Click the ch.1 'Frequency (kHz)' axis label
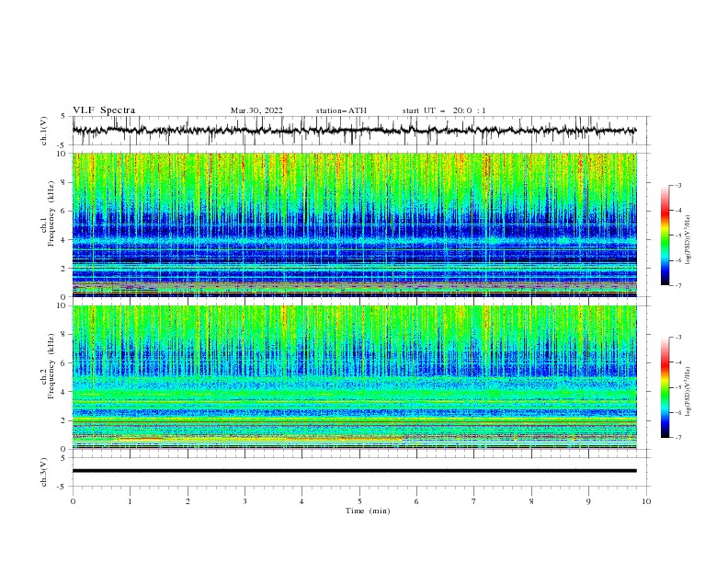The width and height of the screenshot is (728, 563). coord(51,213)
